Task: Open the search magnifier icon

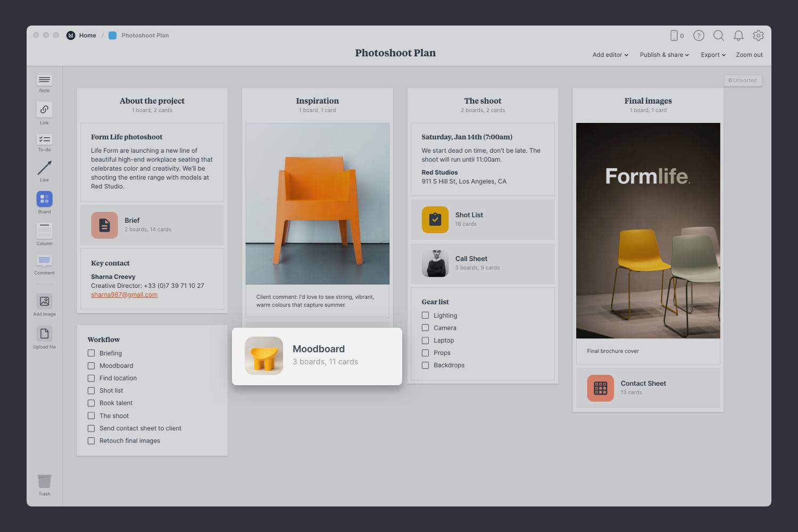Action: 718,36
